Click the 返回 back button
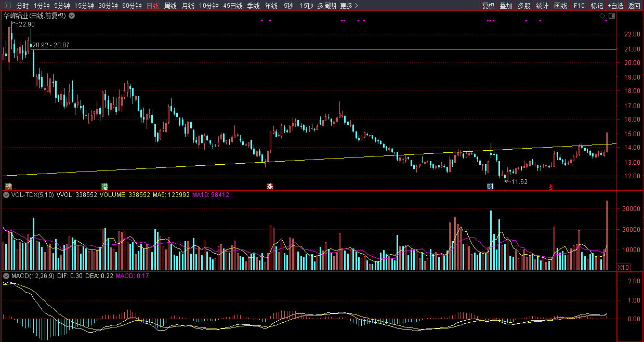Viewport: 644px width, 342px height. point(634,6)
